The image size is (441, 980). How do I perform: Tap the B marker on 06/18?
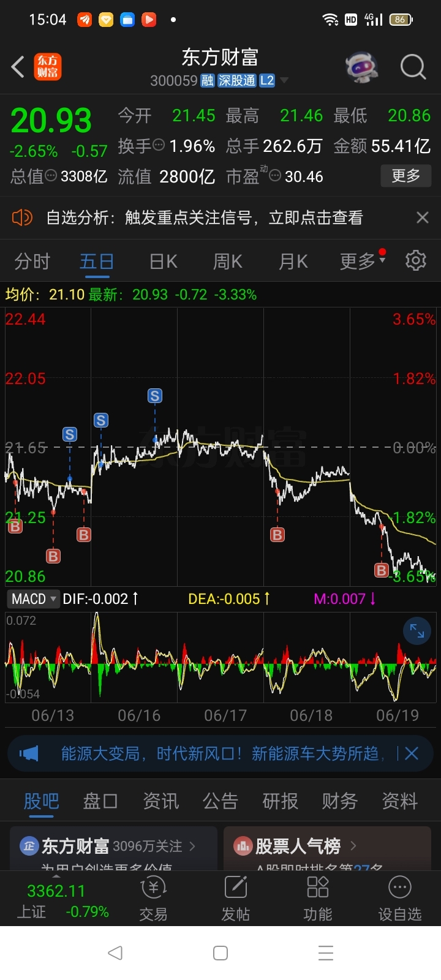pyautogui.click(x=277, y=535)
